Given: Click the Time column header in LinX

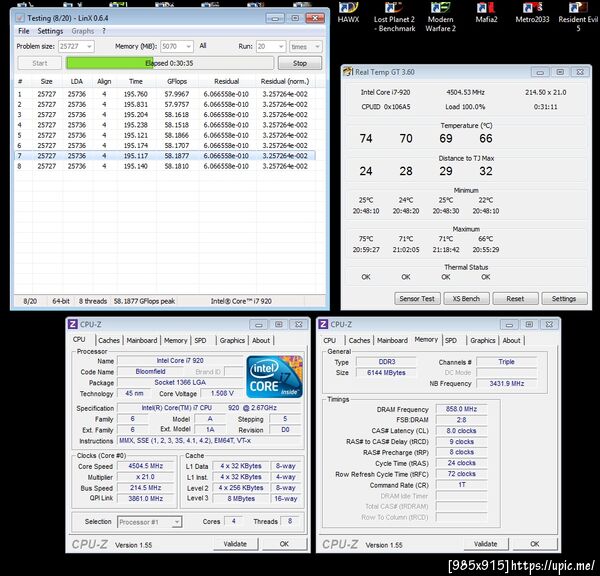Looking at the screenshot, I should point(135,81).
